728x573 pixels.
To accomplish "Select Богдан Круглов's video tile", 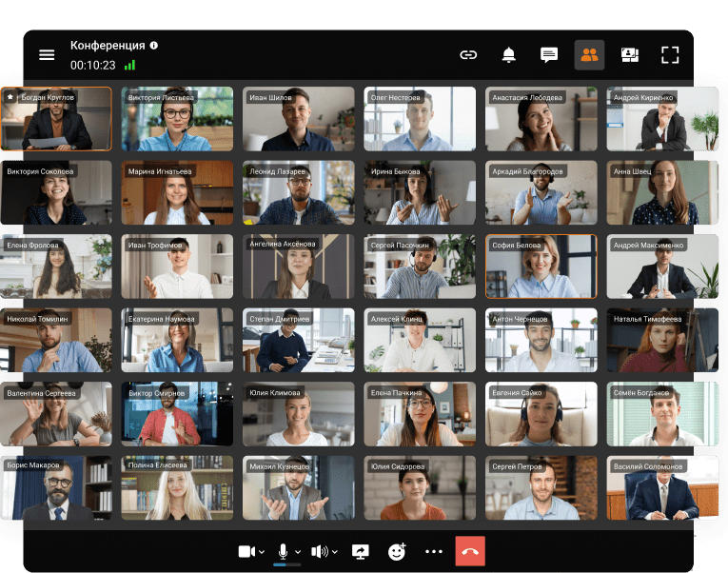I will tap(56, 120).
